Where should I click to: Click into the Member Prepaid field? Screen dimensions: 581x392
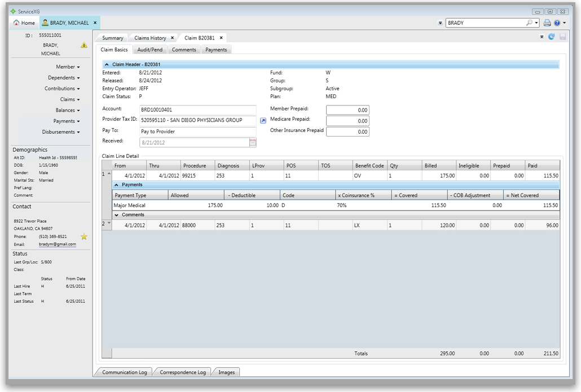pos(347,110)
